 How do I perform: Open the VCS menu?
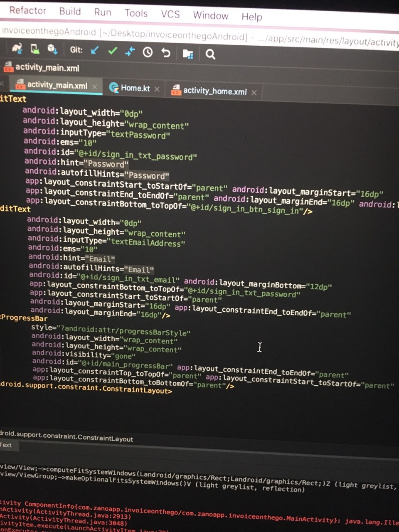170,14
